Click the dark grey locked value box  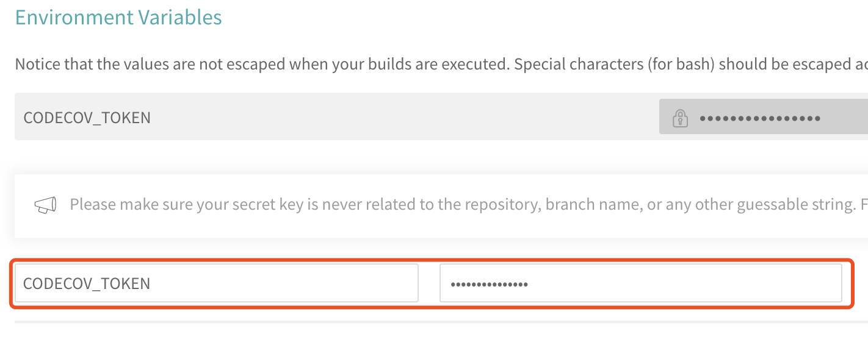764,116
